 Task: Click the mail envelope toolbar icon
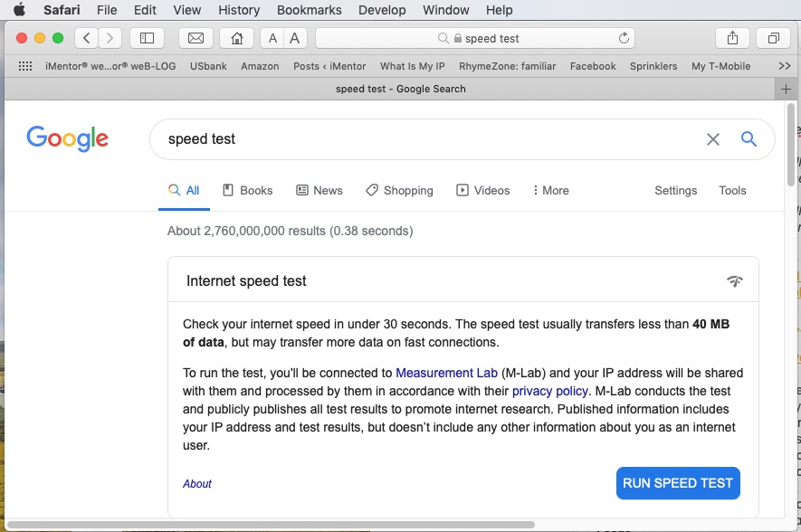[195, 38]
